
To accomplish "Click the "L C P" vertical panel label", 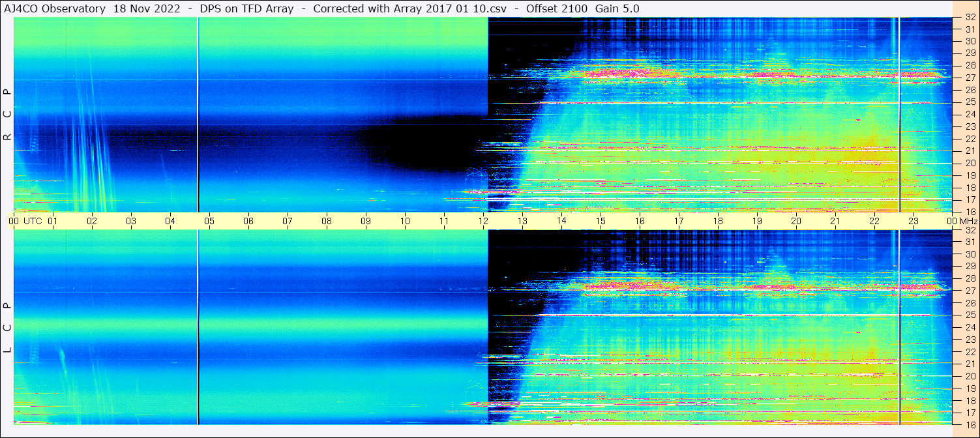I will 7,327.
